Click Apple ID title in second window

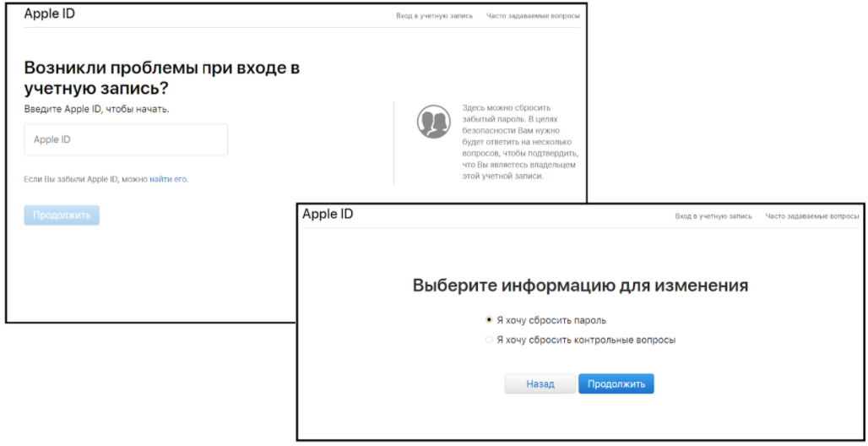tap(328, 214)
